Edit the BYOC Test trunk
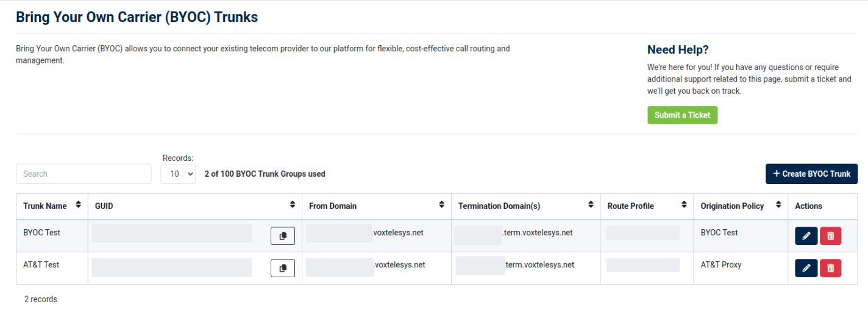 [806, 236]
